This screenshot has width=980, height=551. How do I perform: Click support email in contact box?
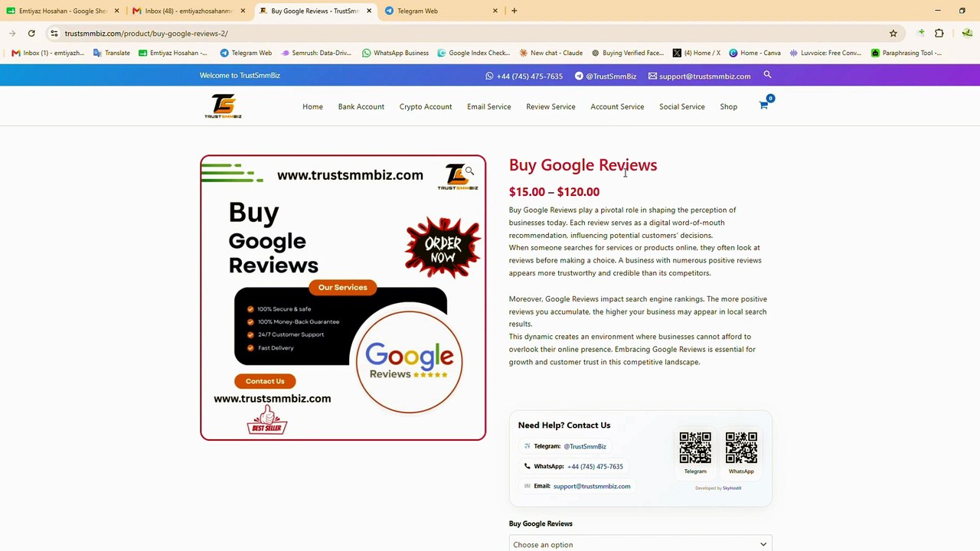pyautogui.click(x=592, y=487)
